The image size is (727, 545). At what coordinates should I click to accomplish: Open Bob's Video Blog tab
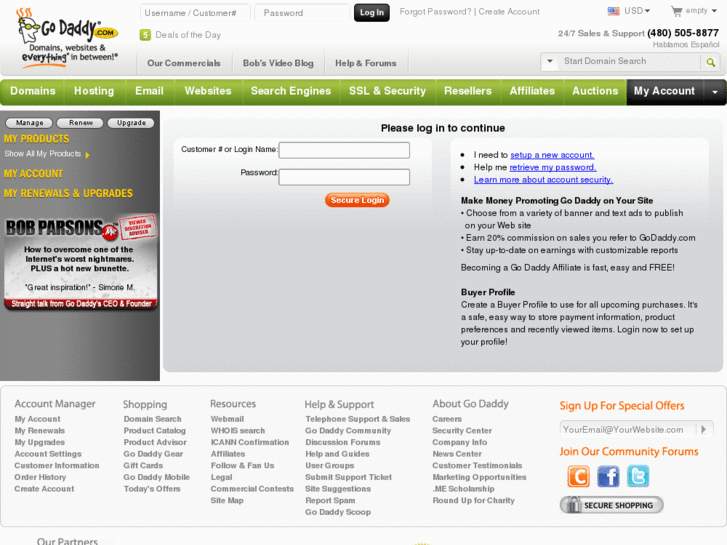click(278, 63)
